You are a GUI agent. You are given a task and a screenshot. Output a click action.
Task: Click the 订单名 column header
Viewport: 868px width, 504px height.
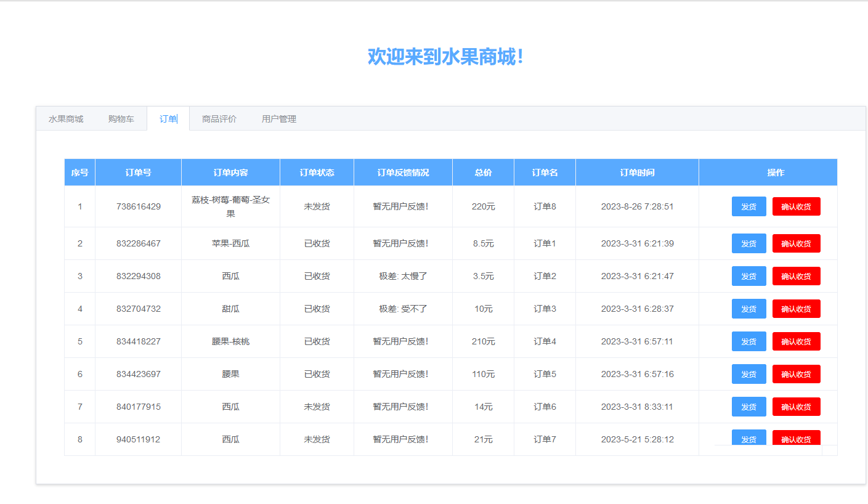click(x=545, y=173)
